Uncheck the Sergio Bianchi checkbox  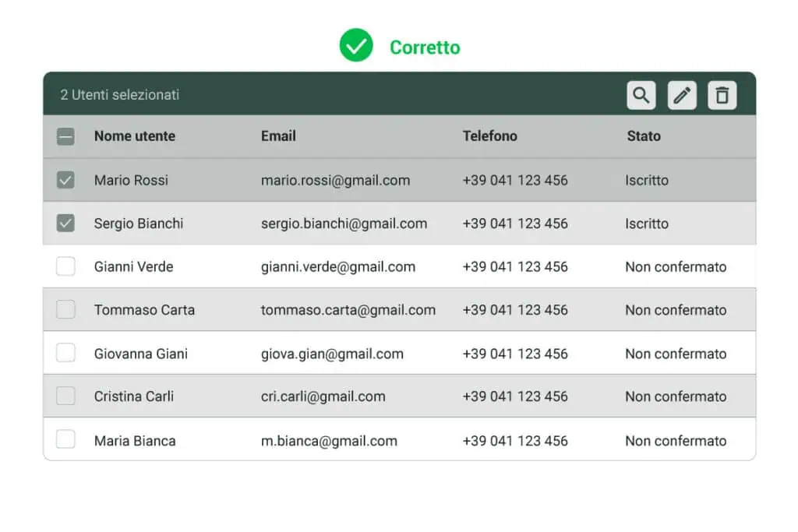point(65,224)
